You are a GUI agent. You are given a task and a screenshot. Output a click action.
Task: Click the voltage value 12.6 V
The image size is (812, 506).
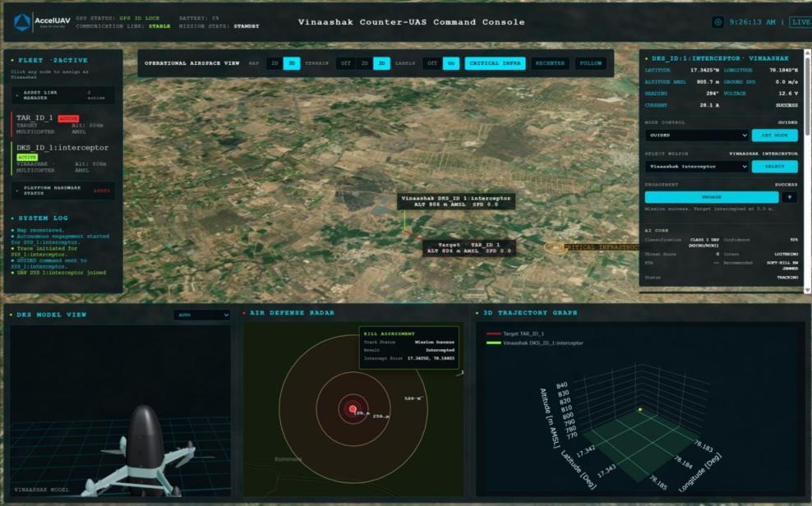click(787, 94)
